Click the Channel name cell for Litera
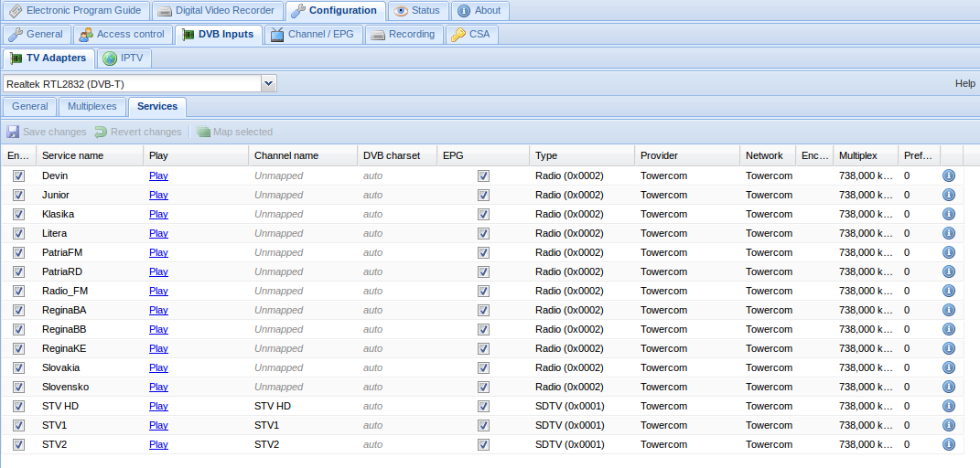 click(278, 233)
